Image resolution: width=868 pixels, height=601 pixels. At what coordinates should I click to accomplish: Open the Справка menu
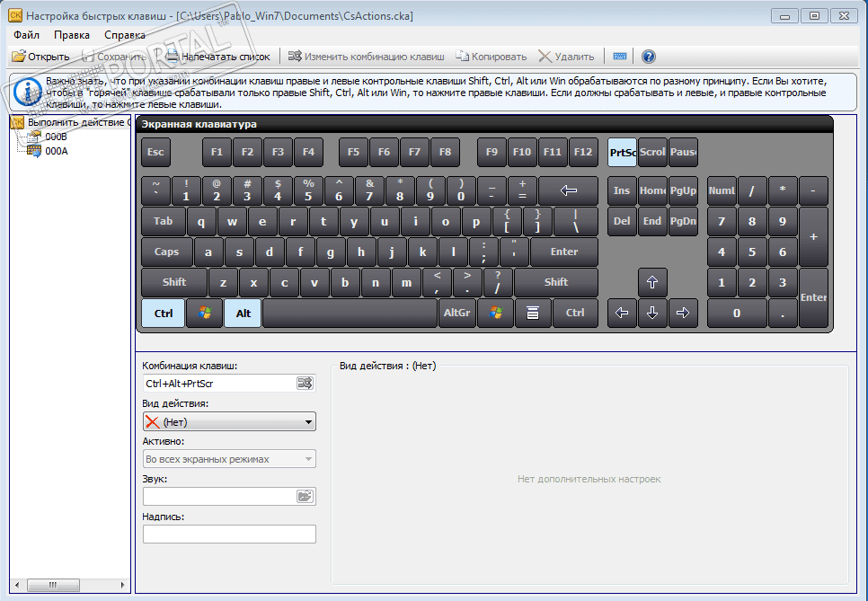tap(125, 35)
